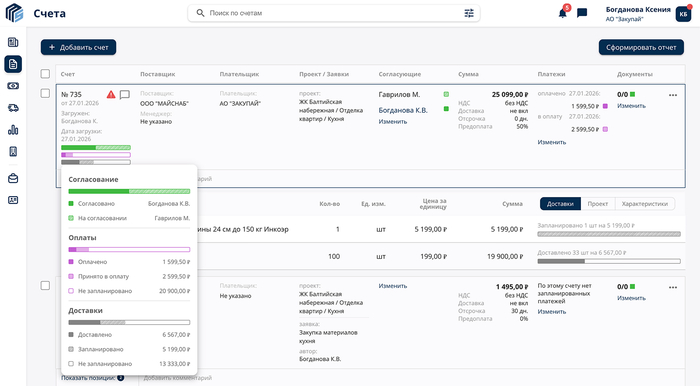Click the planned 1 шт delivery progress bar

click(x=609, y=234)
